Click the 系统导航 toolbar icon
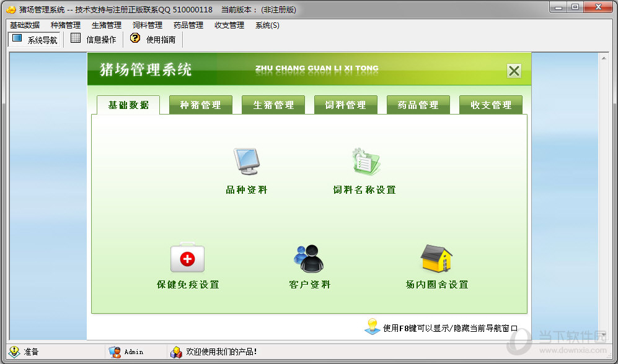 pyautogui.click(x=17, y=38)
